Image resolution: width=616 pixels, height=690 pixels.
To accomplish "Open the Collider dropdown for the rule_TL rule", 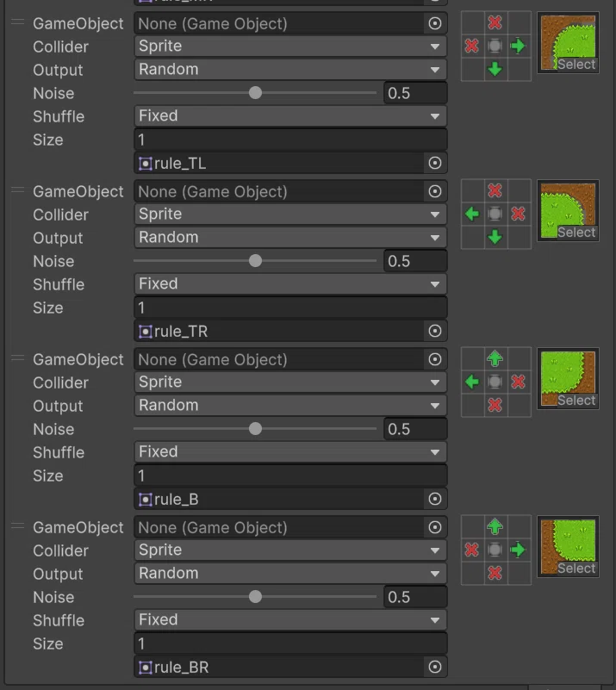I will [290, 47].
